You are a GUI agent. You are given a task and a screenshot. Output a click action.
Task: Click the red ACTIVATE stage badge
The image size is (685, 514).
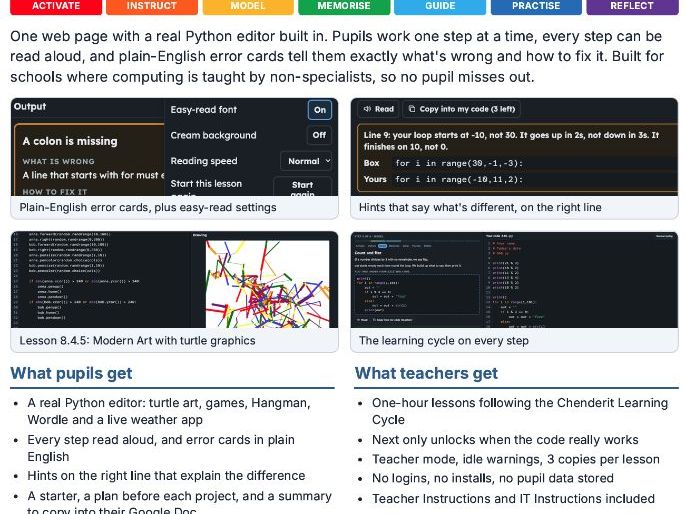(56, 7)
